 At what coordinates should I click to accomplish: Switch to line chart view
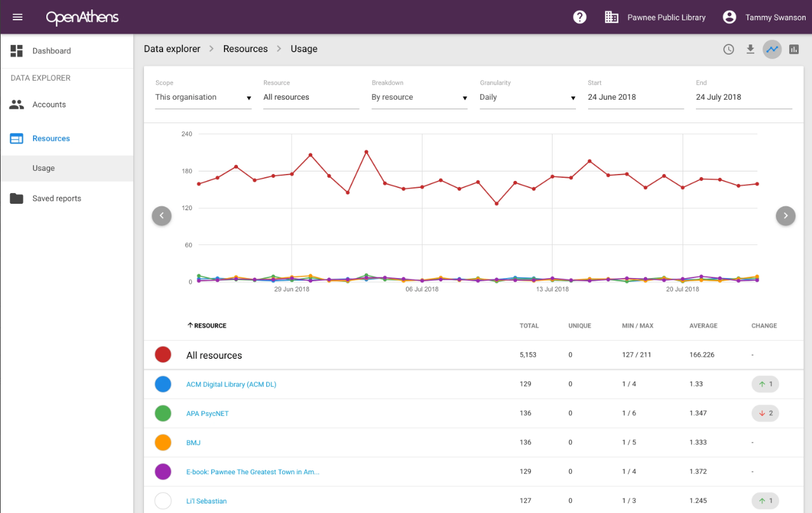click(772, 50)
